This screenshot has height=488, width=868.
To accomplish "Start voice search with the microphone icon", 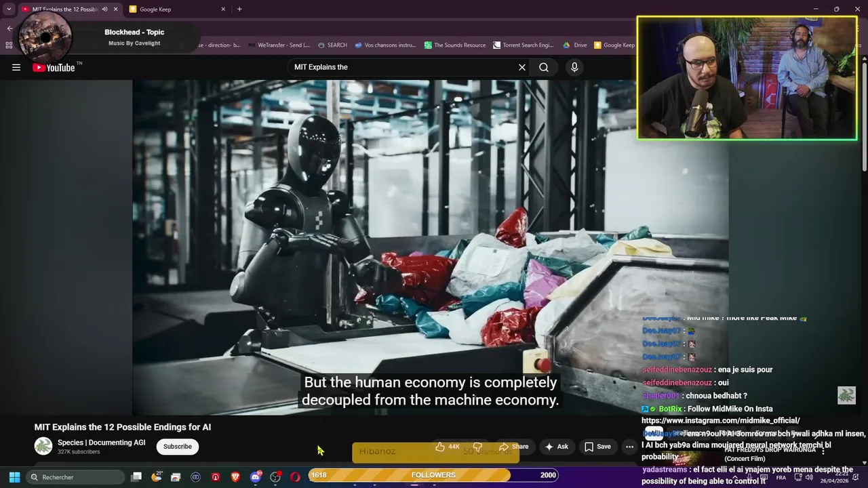I will tap(574, 67).
